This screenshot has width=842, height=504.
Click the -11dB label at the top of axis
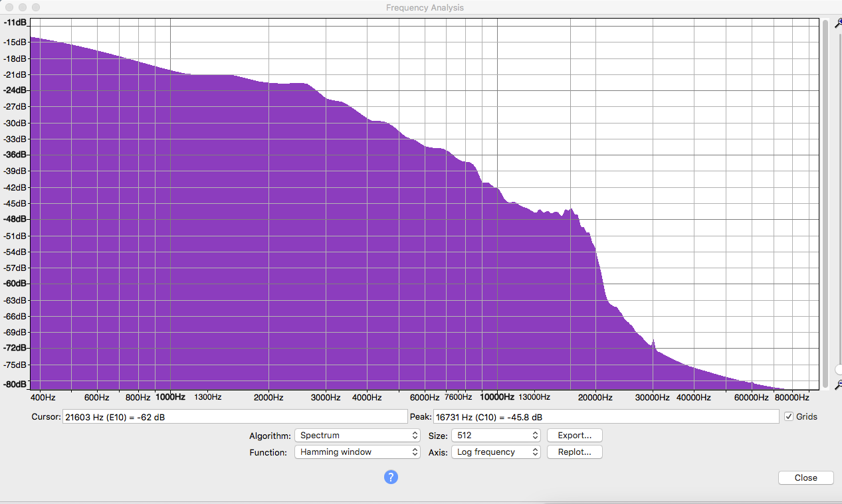15,22
